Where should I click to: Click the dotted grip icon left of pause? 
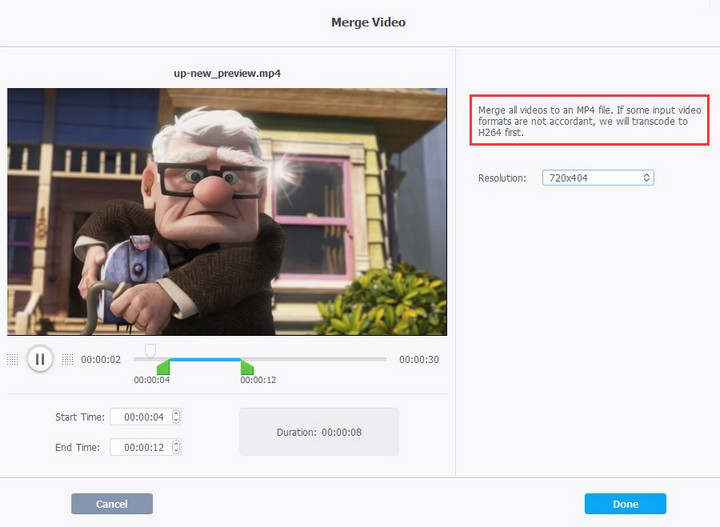[13, 359]
